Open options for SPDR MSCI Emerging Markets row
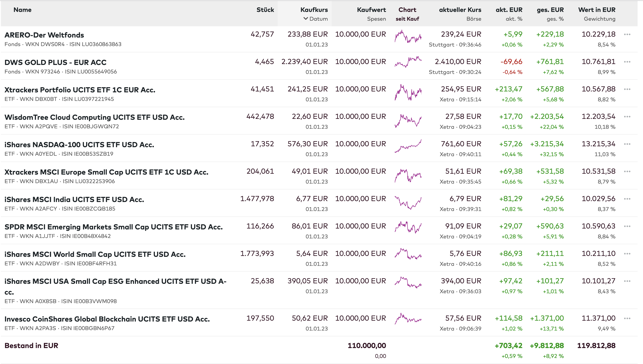643x364 pixels. 627,226
